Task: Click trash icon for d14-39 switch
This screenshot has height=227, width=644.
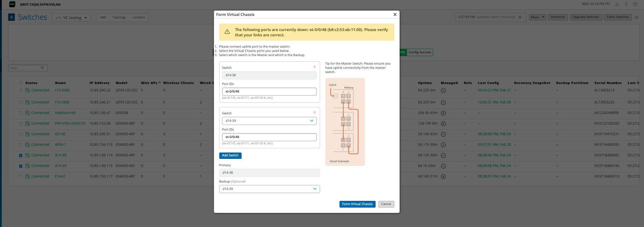Action: tap(314, 113)
